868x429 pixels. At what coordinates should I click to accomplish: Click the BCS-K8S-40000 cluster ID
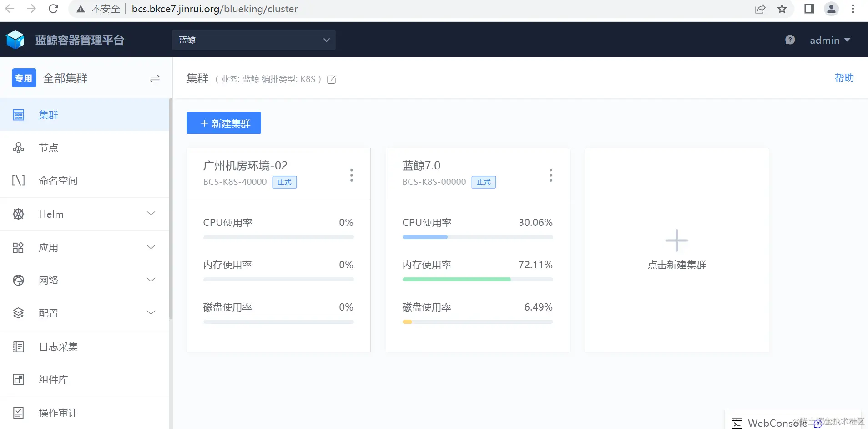pyautogui.click(x=235, y=182)
